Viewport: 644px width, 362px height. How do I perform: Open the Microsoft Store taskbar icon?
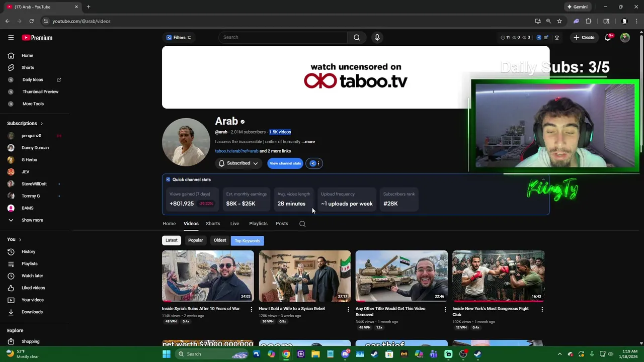click(389, 354)
